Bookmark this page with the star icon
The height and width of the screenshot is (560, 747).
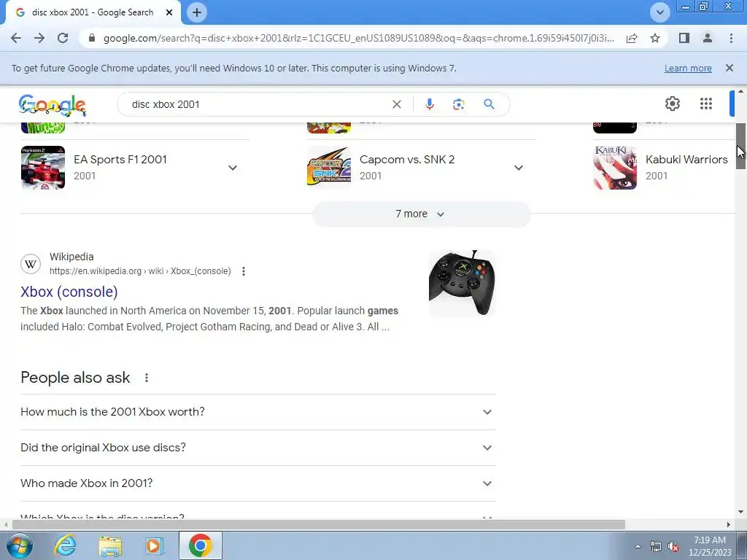(x=655, y=38)
